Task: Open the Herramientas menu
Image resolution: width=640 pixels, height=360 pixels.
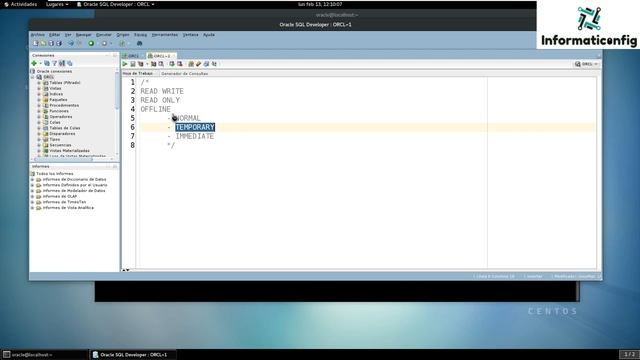Action: coord(165,35)
